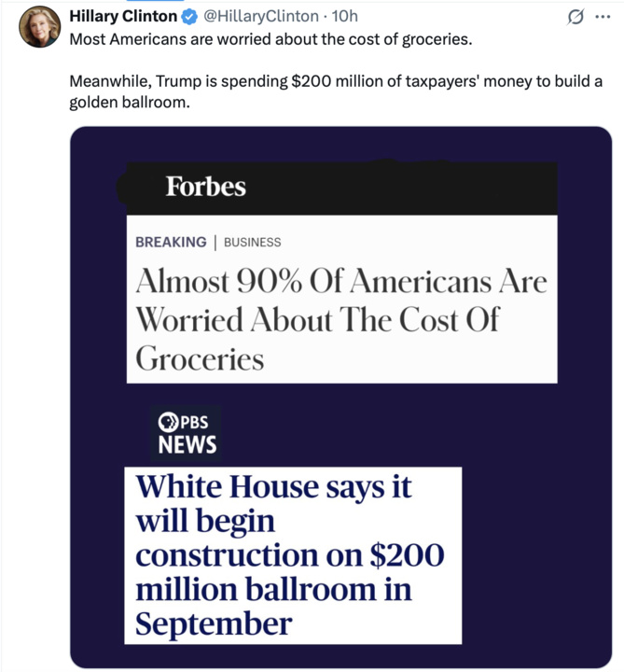Open the @HillaryClinton handle link
This screenshot has width=624, height=672.
(254, 18)
